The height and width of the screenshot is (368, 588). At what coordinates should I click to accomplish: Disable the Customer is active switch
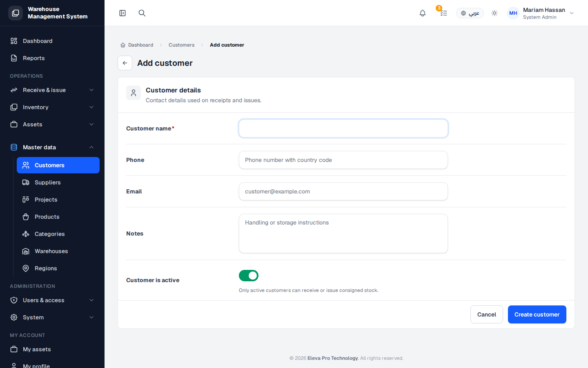click(249, 276)
